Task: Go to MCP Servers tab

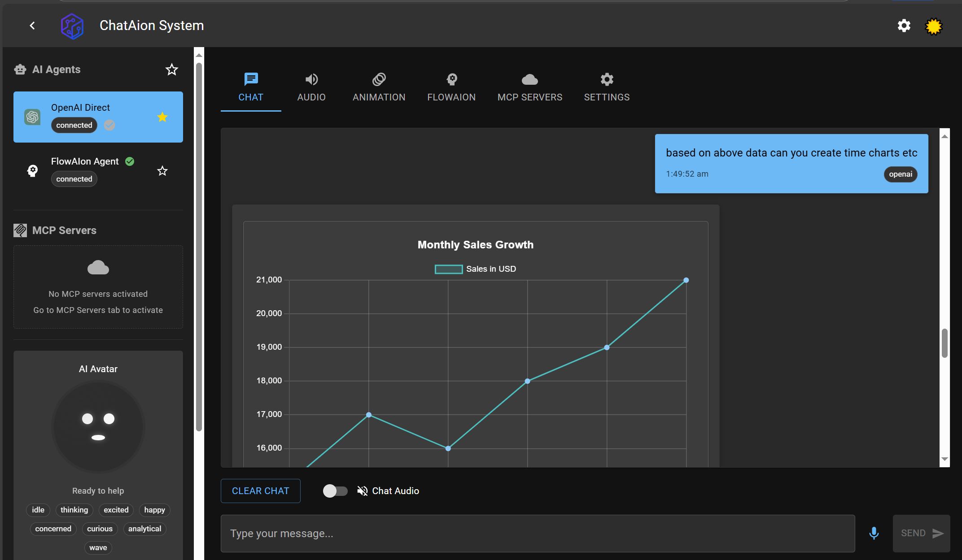Action: point(529,87)
